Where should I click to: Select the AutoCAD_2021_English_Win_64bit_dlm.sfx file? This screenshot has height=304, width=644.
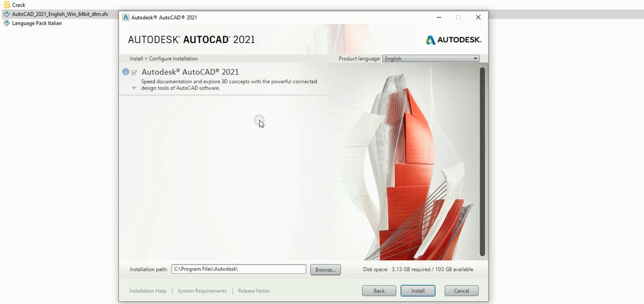click(56, 14)
